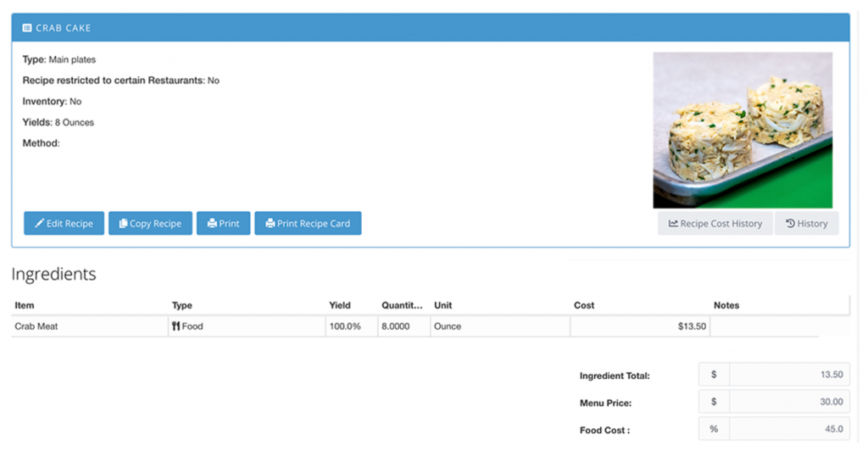This screenshot has width=868, height=451.
Task: Click the chart icon on Recipe Cost History
Action: point(673,224)
